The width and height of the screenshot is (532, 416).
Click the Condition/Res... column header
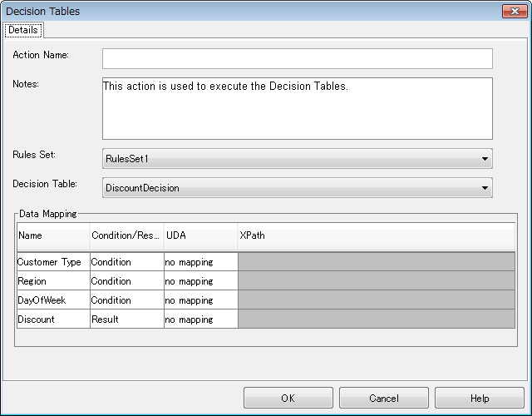tap(127, 235)
